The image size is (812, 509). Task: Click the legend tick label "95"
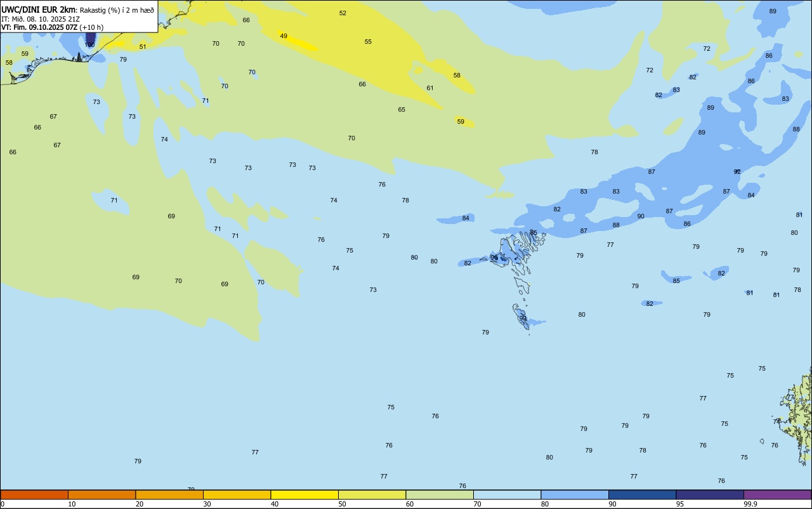(680, 504)
